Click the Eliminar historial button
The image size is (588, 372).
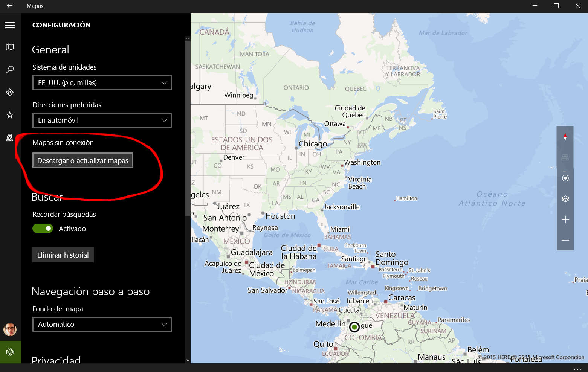tap(63, 255)
